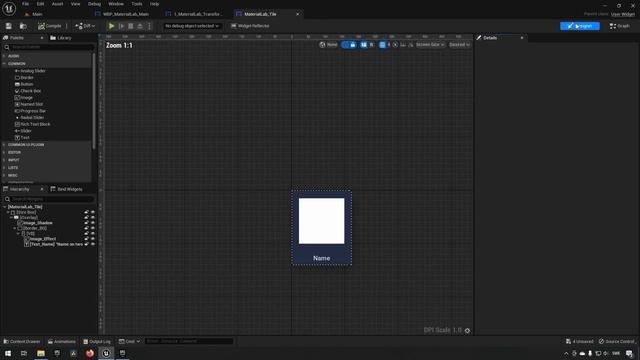The width and height of the screenshot is (640, 360).
Task: Toggle lock icon for Border_BG row
Action: point(87,229)
